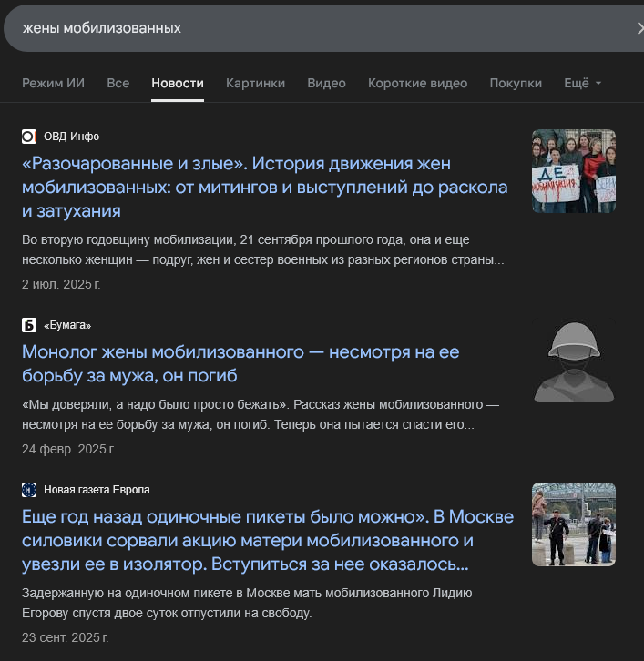This screenshot has width=644, height=661.
Task: Switch to the Режим ИИ tab
Action: pos(53,83)
